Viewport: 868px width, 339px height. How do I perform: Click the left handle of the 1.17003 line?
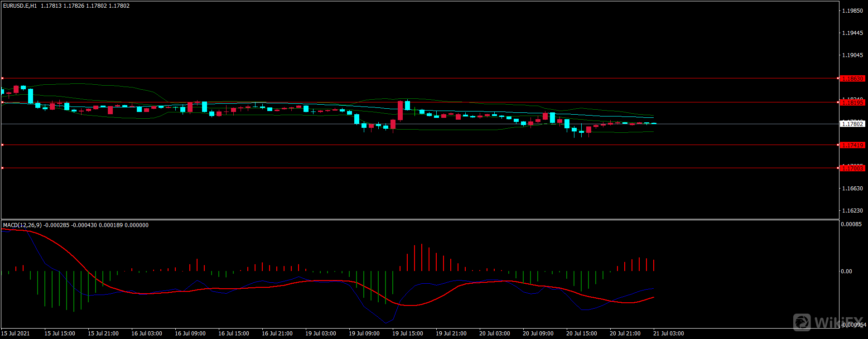click(2, 168)
